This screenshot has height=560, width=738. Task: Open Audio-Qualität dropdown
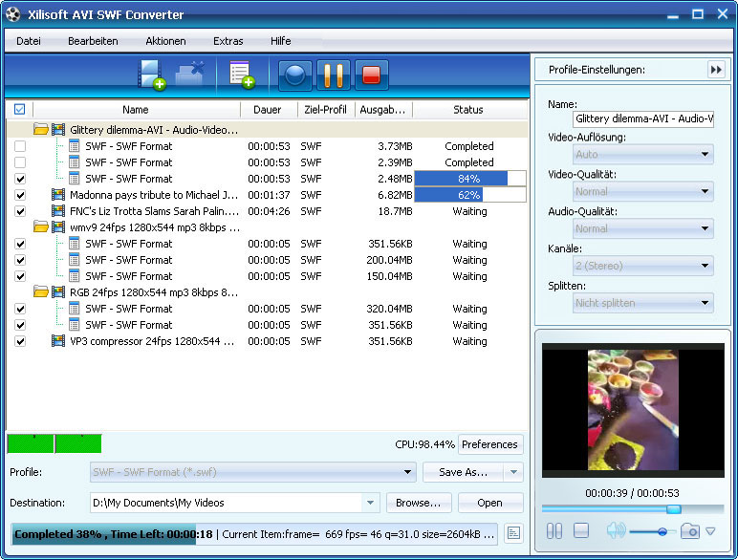click(643, 228)
